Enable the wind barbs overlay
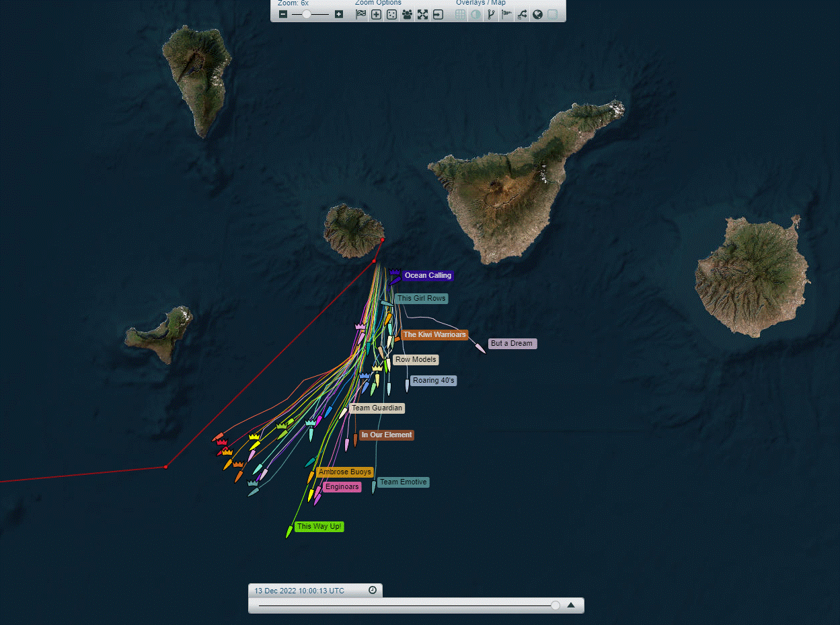840x625 pixels. coord(506,14)
